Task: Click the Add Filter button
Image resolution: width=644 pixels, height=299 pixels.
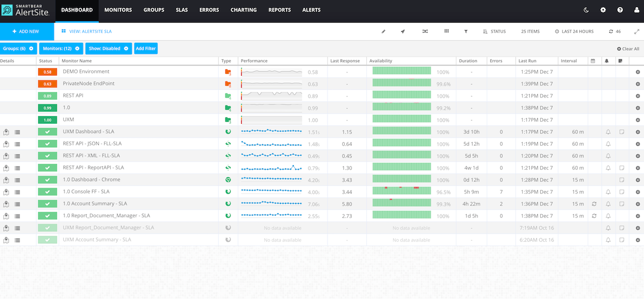Action: point(146,48)
